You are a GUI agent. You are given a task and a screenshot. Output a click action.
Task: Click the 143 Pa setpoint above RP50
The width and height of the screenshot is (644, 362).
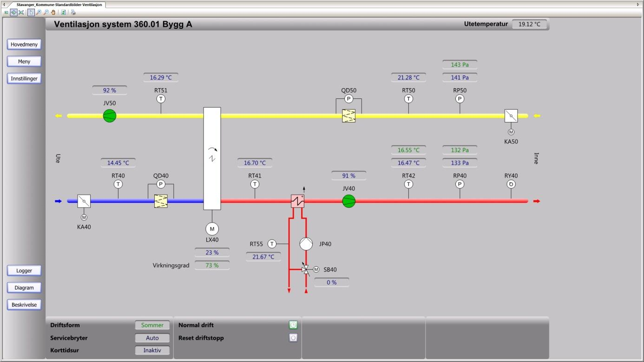click(x=460, y=65)
